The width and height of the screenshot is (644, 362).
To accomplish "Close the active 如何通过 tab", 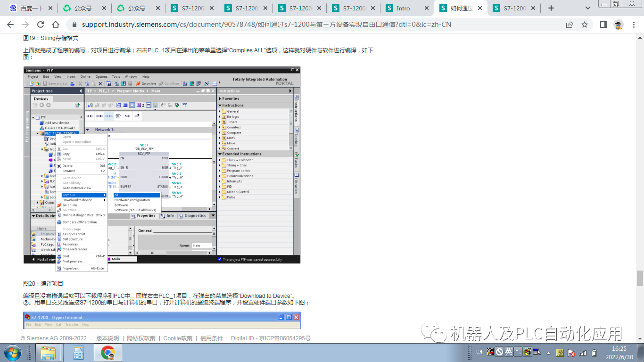I will point(480,8).
